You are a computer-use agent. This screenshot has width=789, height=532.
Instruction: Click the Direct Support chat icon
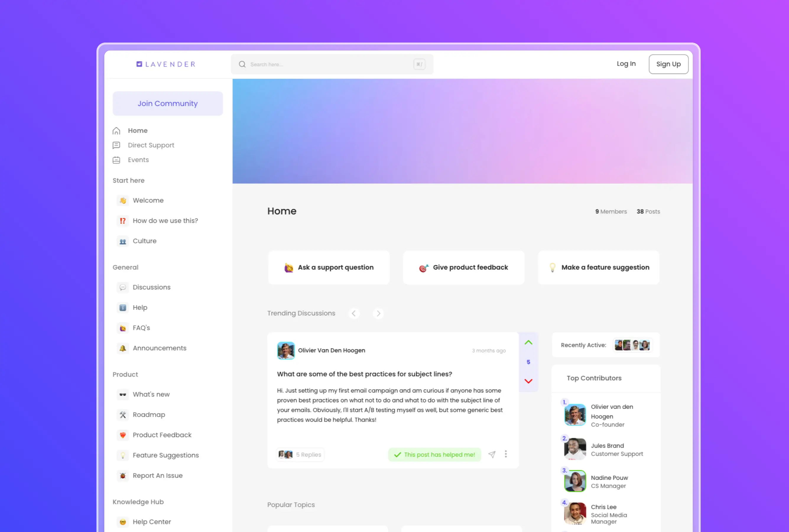coord(116,145)
